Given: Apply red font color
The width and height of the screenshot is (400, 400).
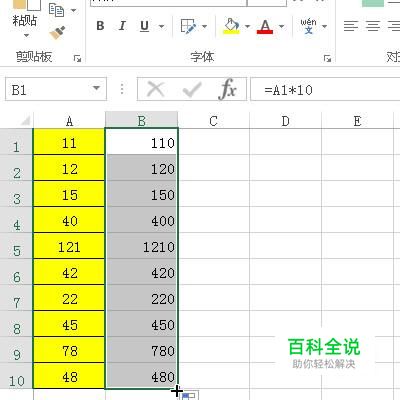Looking at the screenshot, I should coord(265,26).
